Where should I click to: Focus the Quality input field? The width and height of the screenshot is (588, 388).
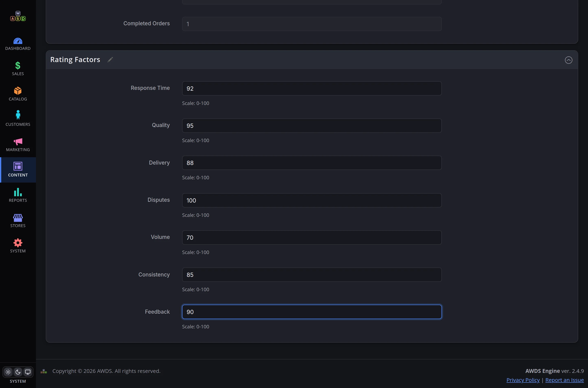[312, 126]
